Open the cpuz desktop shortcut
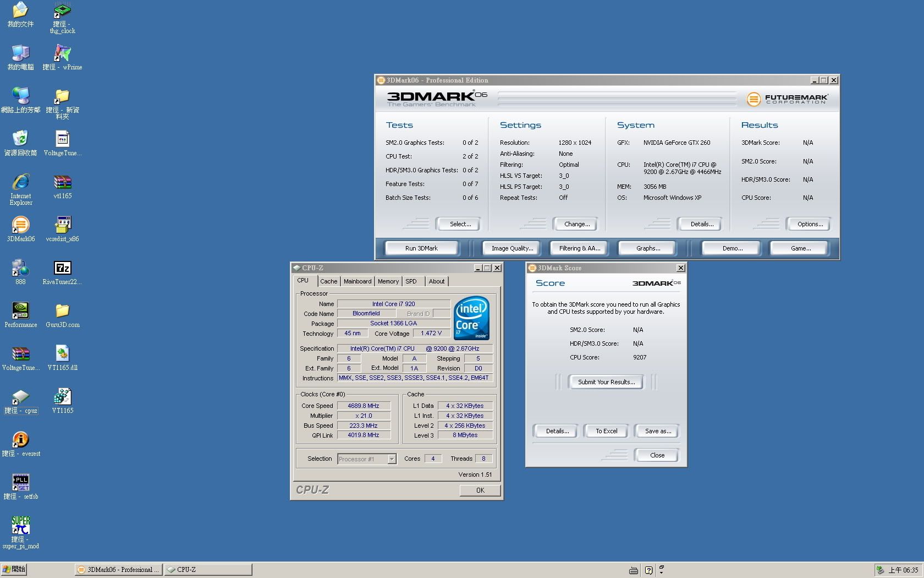 coord(20,397)
